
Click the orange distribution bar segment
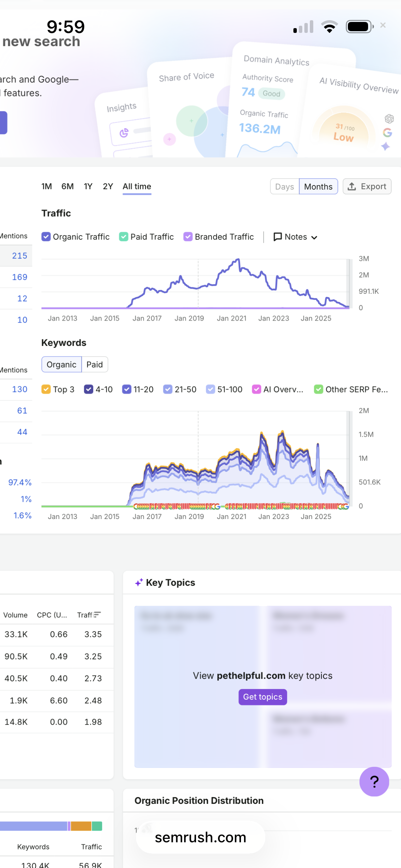click(x=81, y=826)
